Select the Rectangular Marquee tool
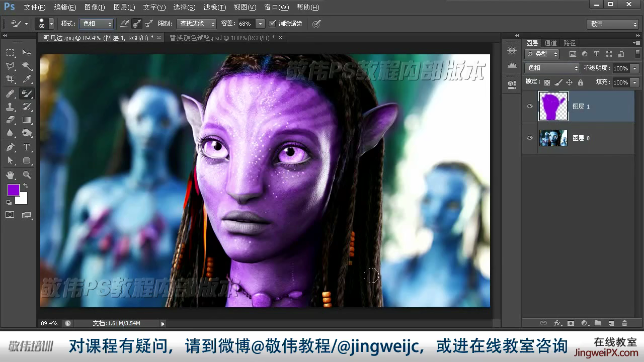Image resolution: width=644 pixels, height=362 pixels. (x=10, y=53)
